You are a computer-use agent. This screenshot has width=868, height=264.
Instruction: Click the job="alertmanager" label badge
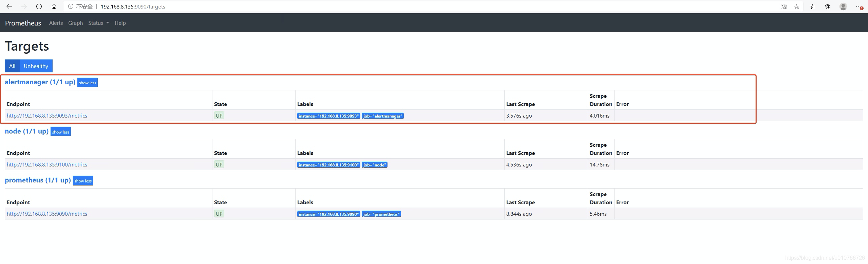click(383, 116)
